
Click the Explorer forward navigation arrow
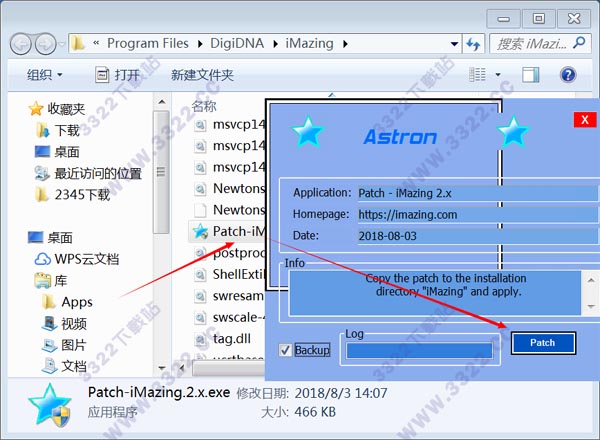click(46, 44)
